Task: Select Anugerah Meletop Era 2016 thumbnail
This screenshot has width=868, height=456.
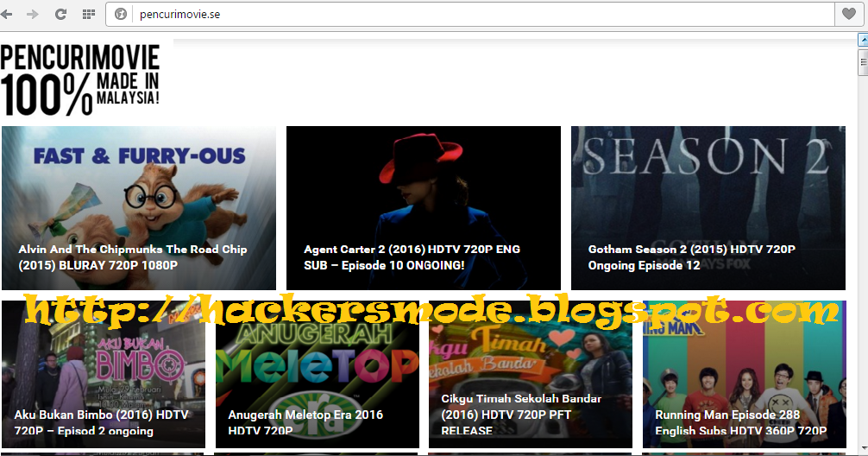Action: click(318, 374)
